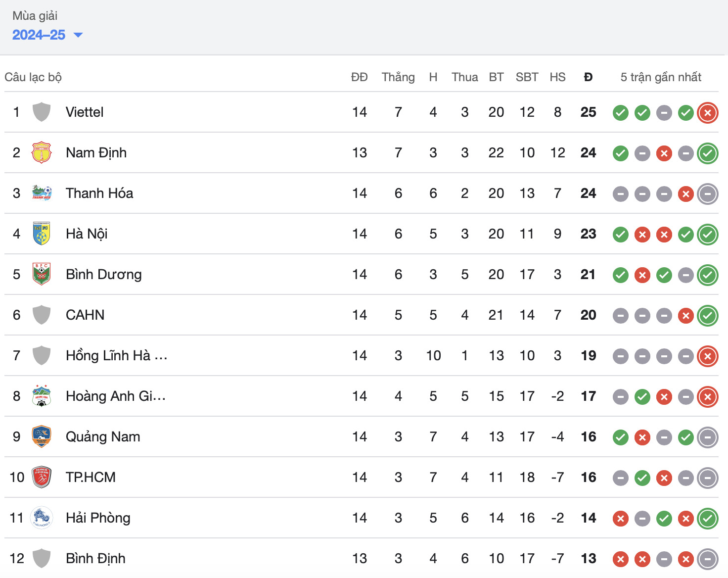
Task: Click the Bình Dương club badge
Action: coord(42,274)
